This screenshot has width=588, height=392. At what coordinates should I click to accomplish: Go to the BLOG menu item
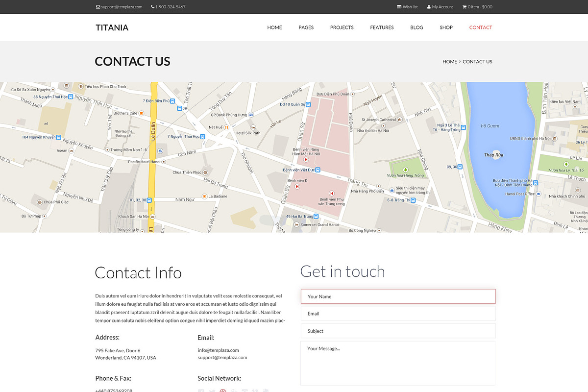tap(416, 27)
